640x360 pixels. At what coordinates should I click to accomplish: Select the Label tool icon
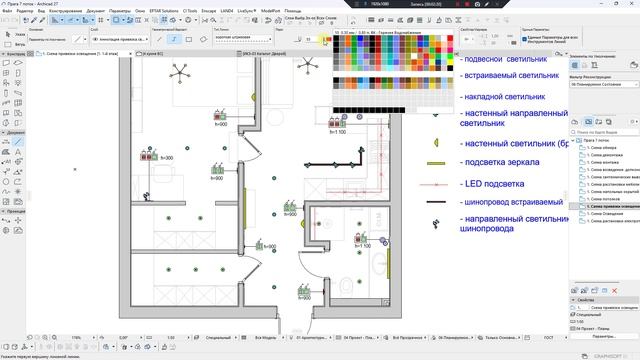tap(6, 162)
